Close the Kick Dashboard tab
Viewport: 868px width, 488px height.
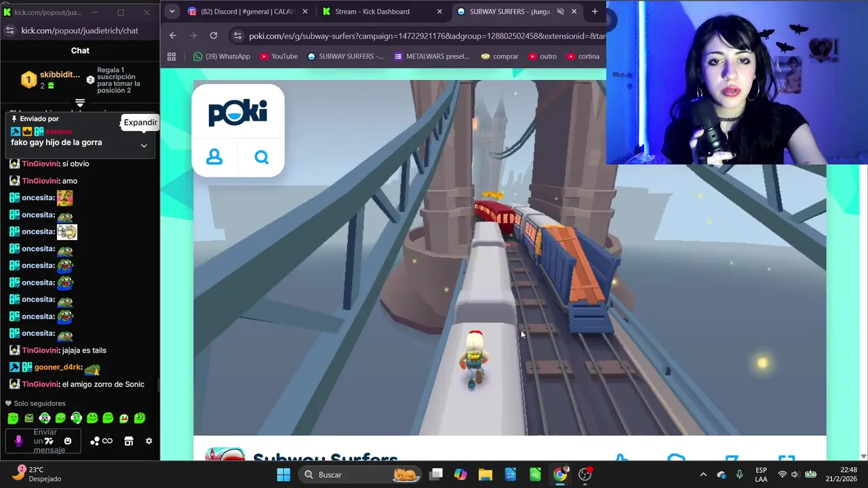tap(439, 12)
